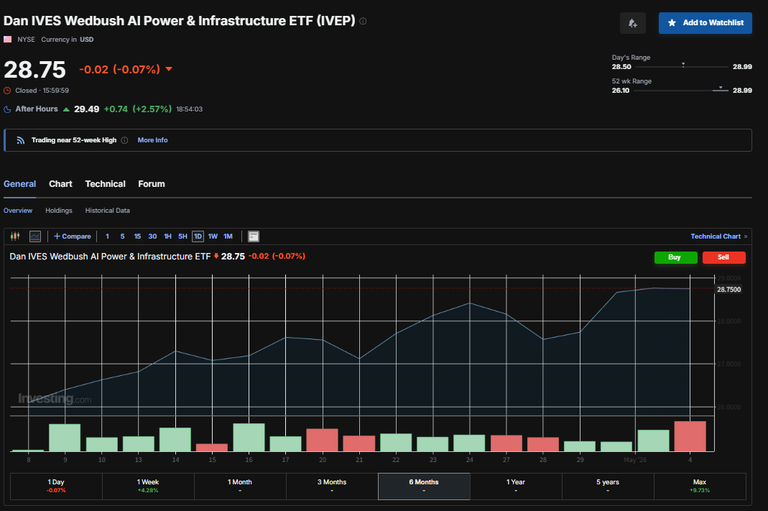Click the US flag icon beside NYSE
This screenshot has height=511, width=768.
(7, 39)
